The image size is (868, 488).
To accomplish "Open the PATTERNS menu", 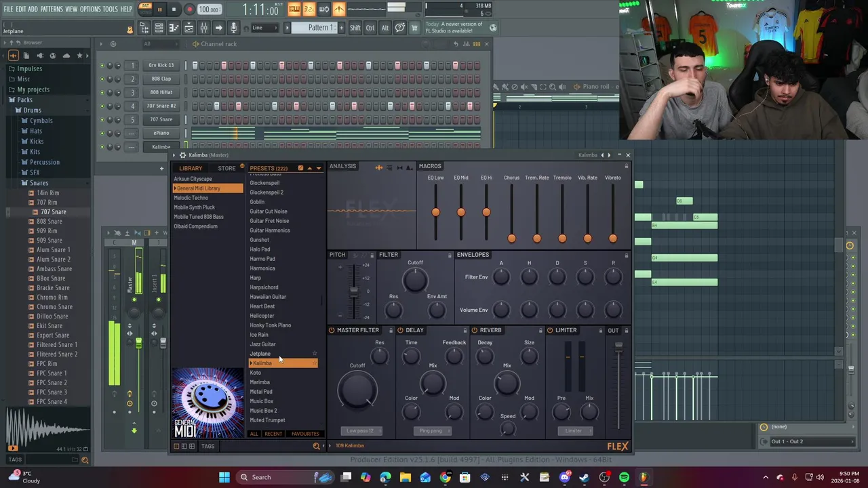I will tap(52, 9).
